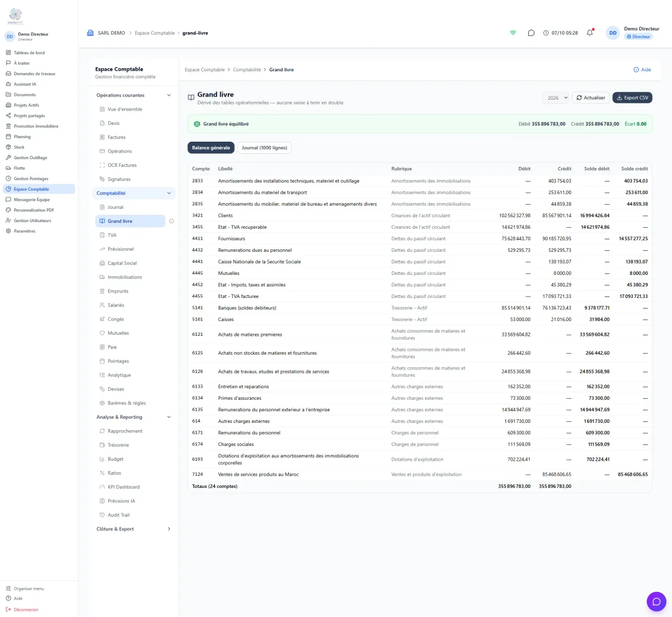The image size is (672, 617).
Task: Click the Actualiser button
Action: pos(591,98)
